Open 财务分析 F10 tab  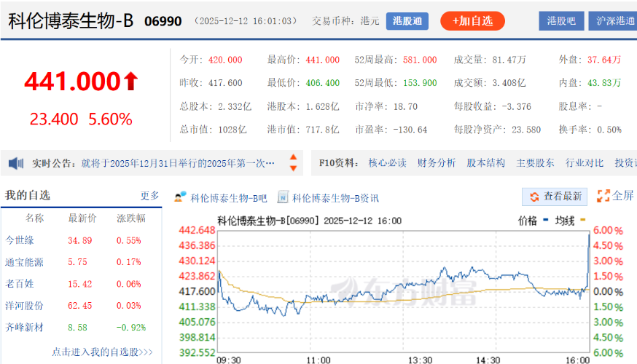click(x=437, y=163)
